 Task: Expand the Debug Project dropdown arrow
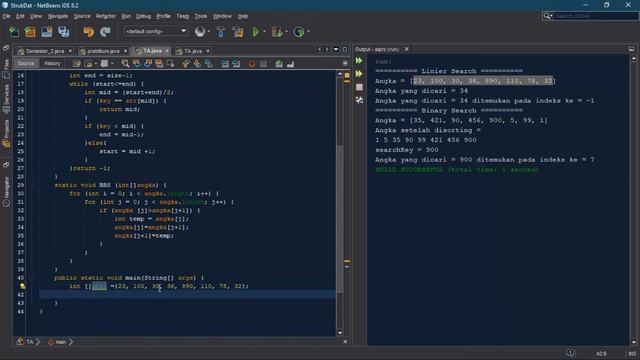pos(287,32)
